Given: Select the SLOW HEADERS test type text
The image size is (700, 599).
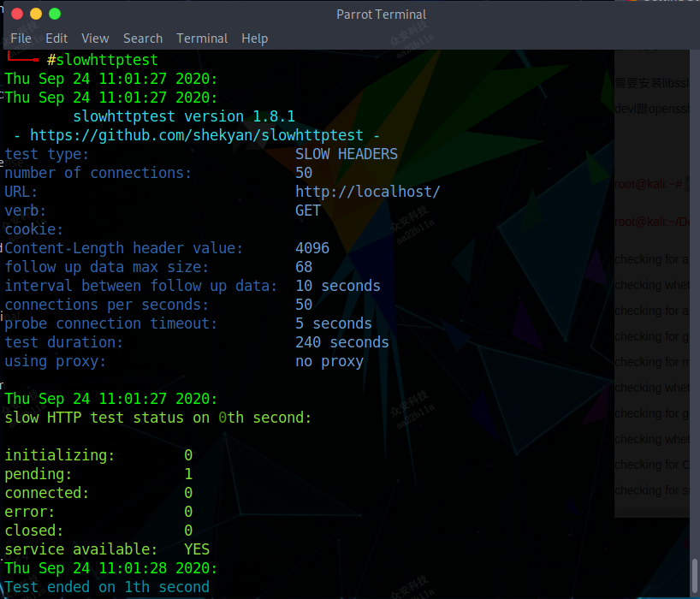Looking at the screenshot, I should click(x=346, y=153).
